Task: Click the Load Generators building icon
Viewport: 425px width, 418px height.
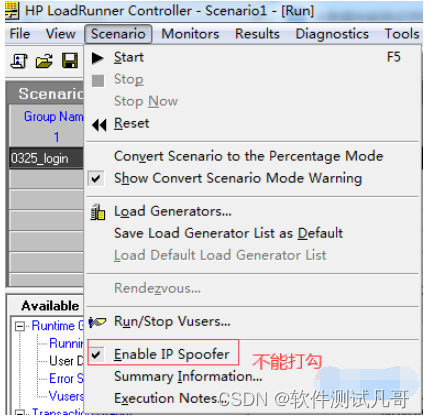Action: click(98, 212)
